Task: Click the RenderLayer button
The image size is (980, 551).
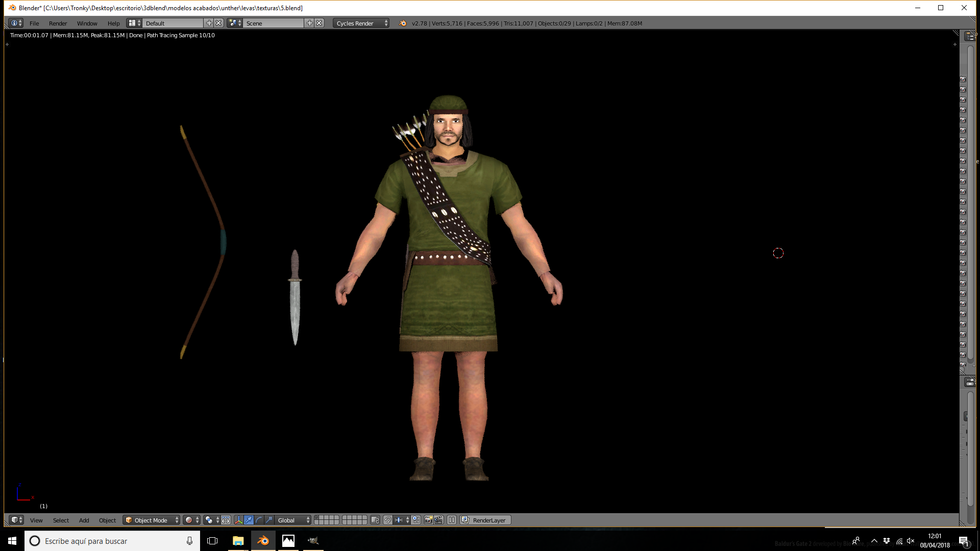Action: click(485, 520)
